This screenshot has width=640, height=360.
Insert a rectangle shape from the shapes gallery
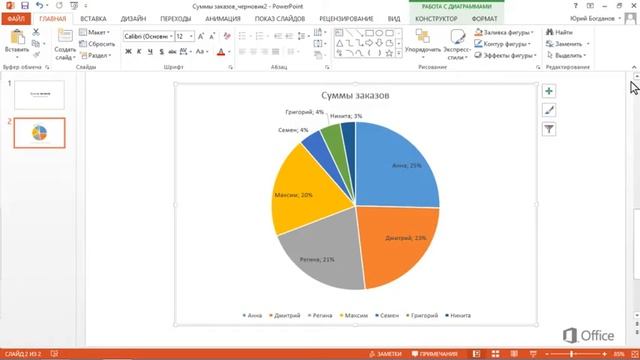click(370, 33)
